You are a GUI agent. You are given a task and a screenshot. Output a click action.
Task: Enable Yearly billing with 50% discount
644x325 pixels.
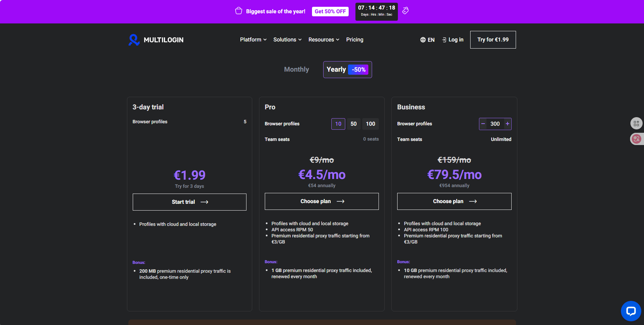[x=347, y=69]
